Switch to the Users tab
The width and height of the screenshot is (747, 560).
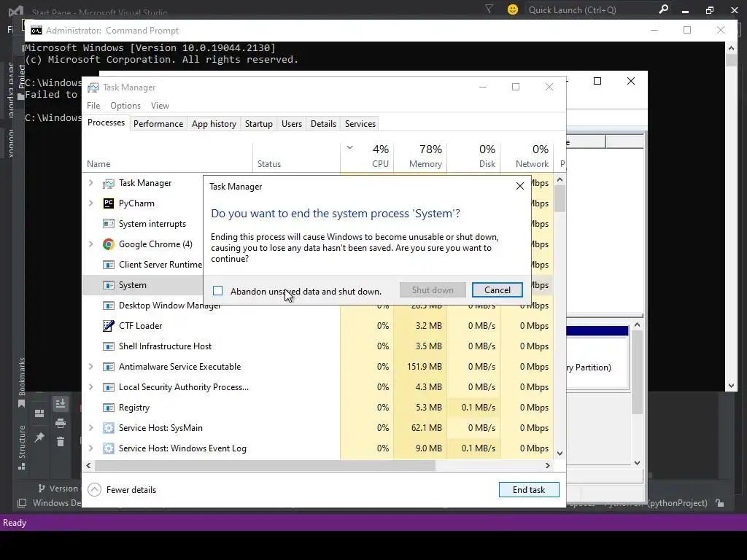(x=292, y=124)
